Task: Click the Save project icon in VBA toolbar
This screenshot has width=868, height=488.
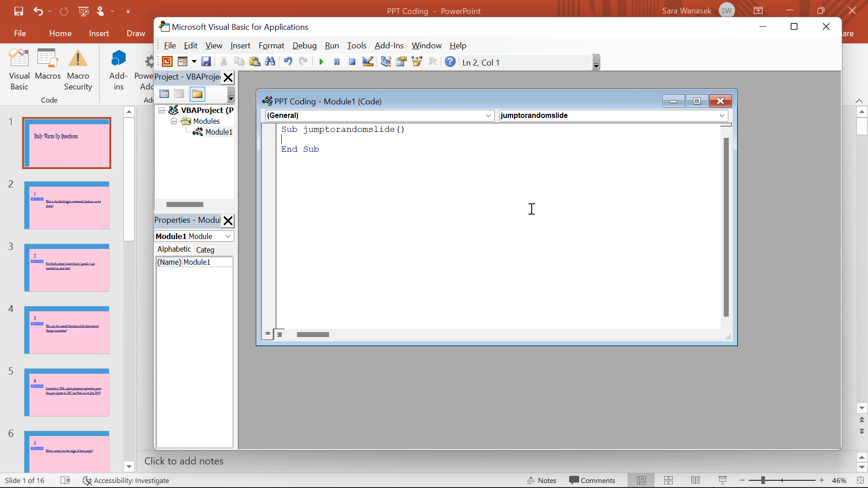Action: 206,62
